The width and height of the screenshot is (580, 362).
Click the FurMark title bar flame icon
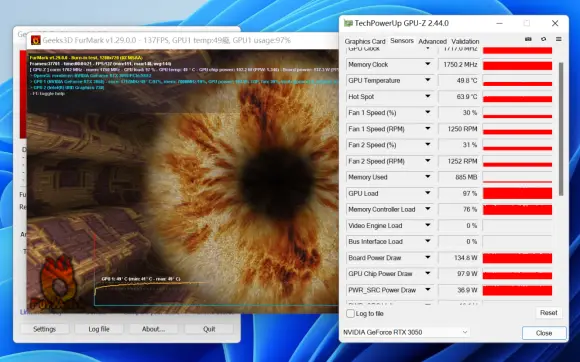36,40
